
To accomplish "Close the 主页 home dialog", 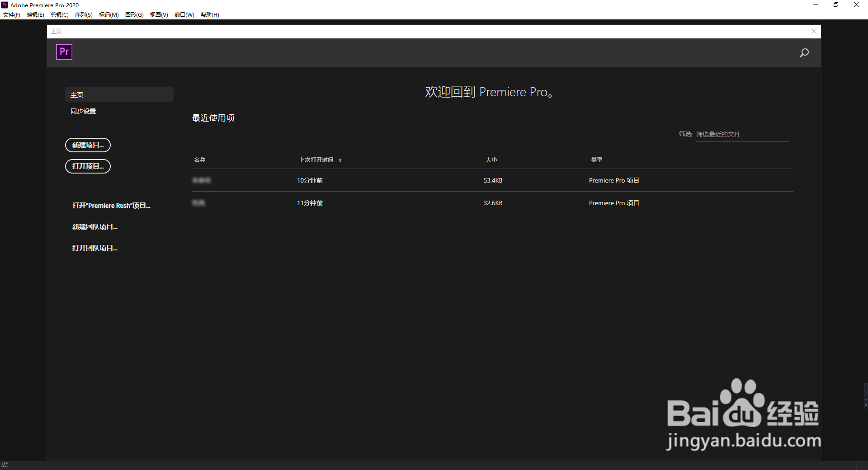I will coord(814,31).
